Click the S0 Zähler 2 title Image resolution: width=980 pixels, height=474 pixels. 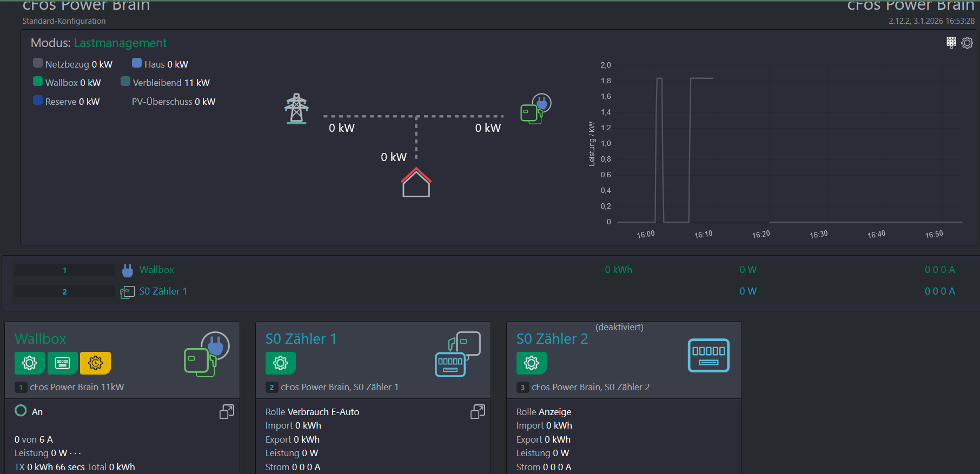click(552, 339)
